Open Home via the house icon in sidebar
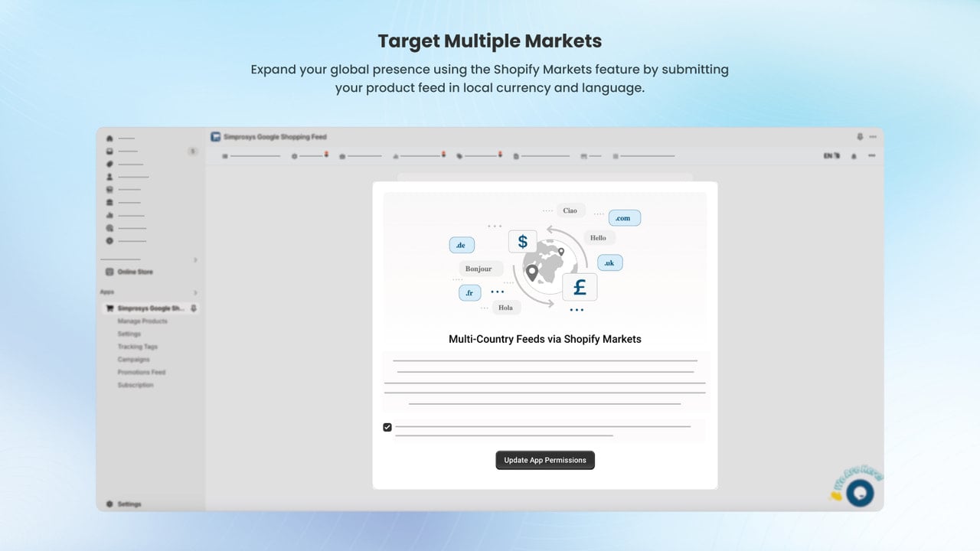 [x=109, y=139]
